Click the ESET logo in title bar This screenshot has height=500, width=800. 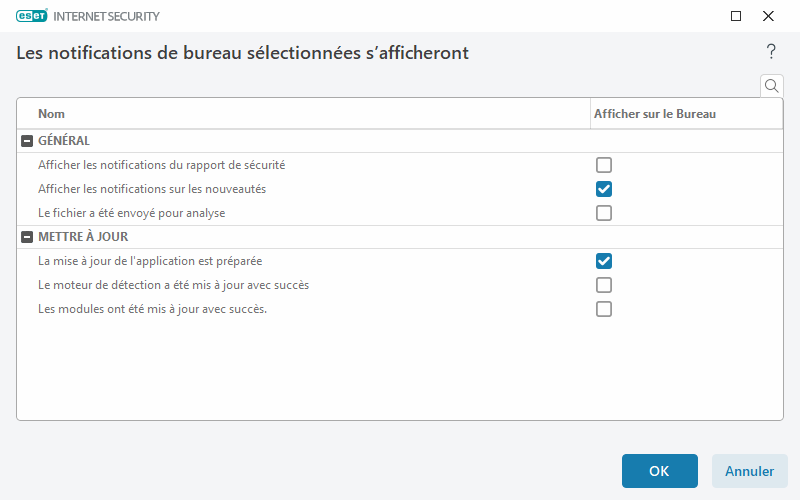[36, 16]
